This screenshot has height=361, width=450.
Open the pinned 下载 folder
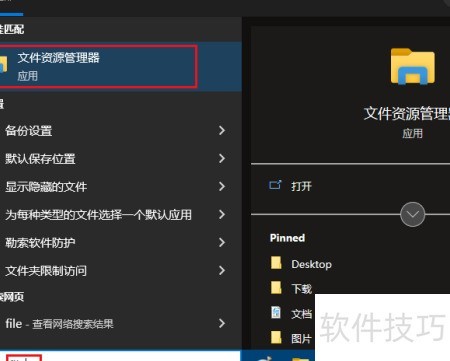coord(301,289)
